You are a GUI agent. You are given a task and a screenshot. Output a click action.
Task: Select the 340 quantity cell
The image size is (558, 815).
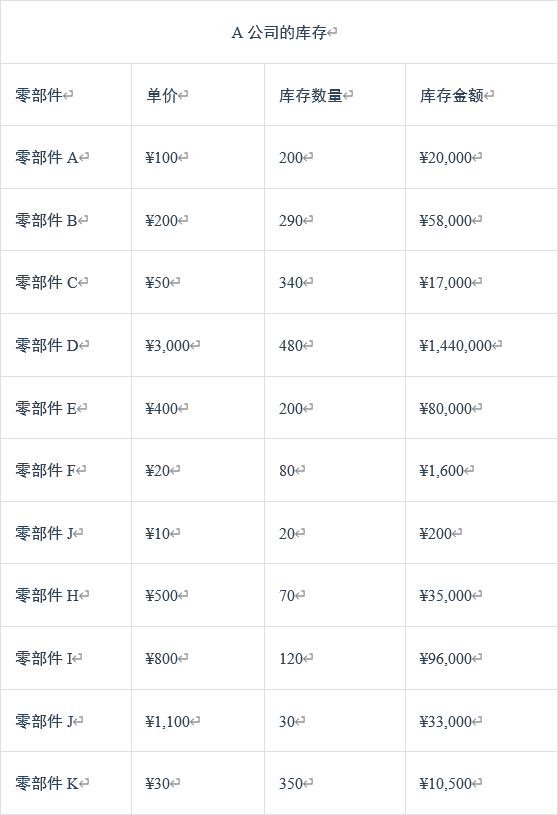pos(335,282)
